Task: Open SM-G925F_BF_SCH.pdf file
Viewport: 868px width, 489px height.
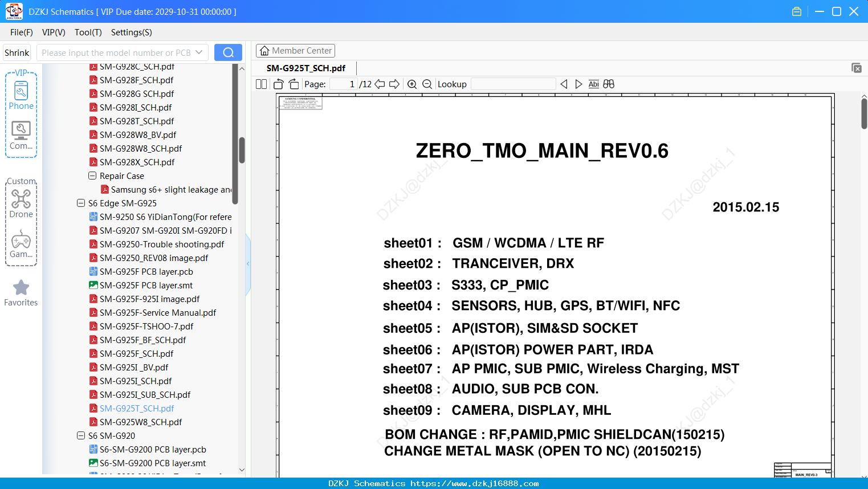Action: point(142,340)
